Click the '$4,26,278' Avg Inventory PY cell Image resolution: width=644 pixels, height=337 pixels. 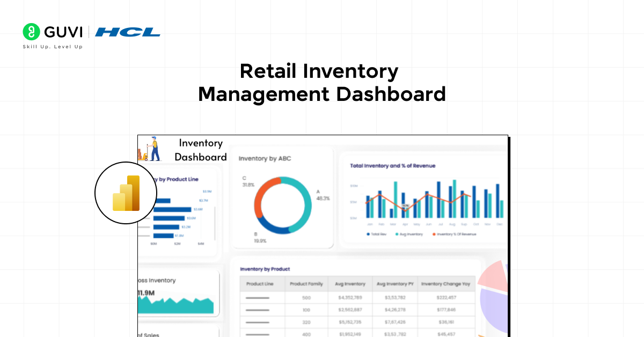coord(395,310)
